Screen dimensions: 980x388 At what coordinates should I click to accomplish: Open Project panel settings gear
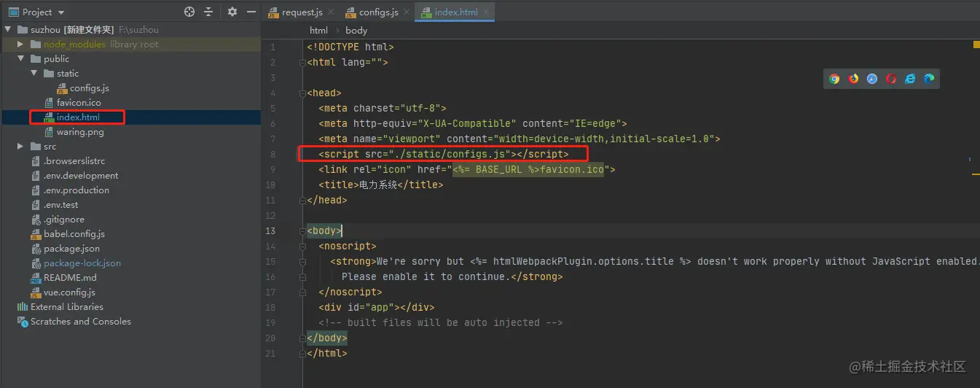pos(232,12)
